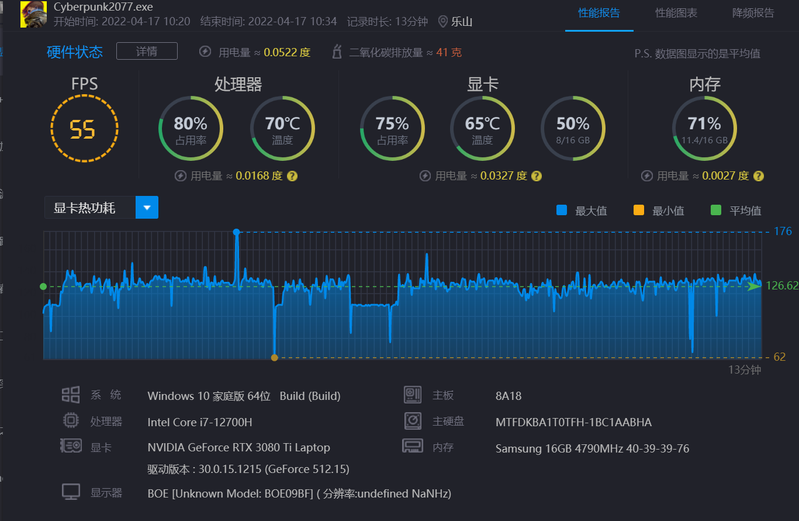Click the 硬件状态 heading link
The height and width of the screenshot is (521, 799).
74,52
